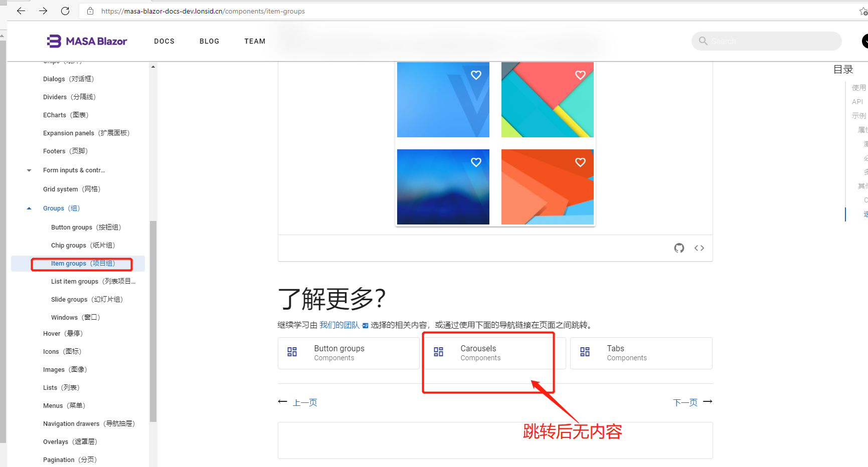Show source code with brackets icon

click(699, 248)
